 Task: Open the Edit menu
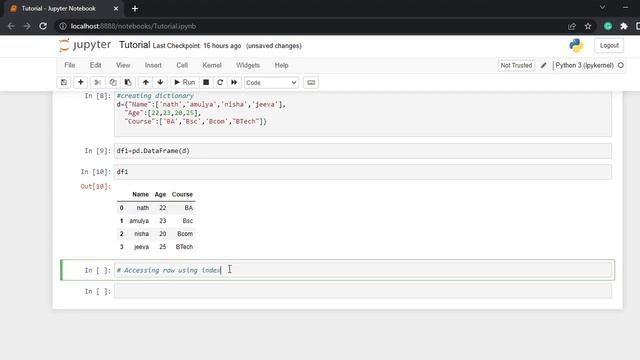point(96,65)
